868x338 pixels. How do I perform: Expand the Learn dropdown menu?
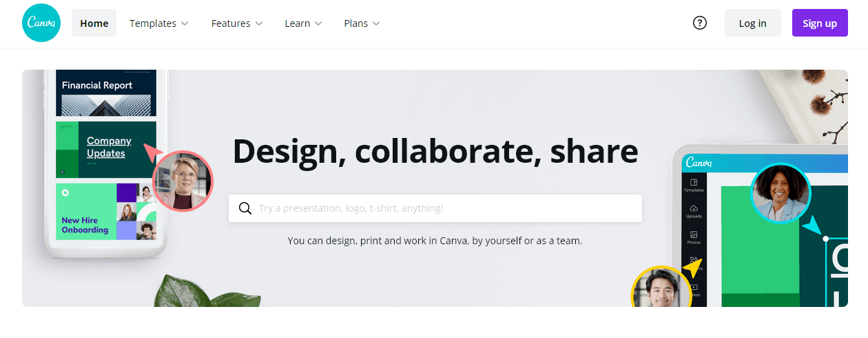304,23
